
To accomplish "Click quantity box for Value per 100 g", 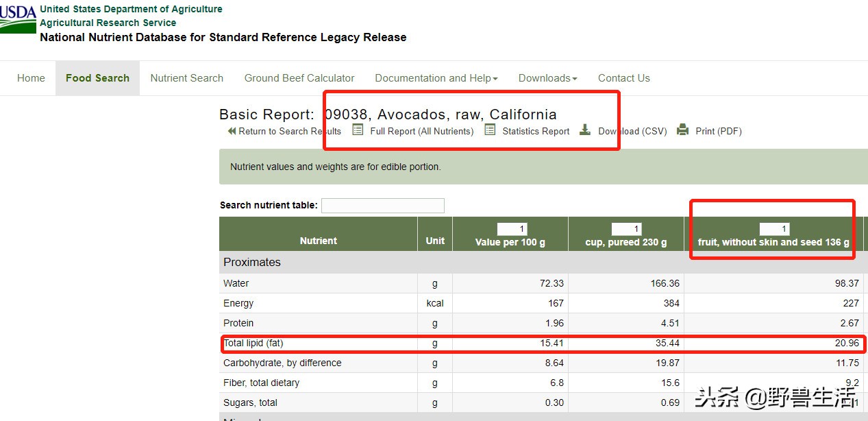I will pyautogui.click(x=512, y=229).
